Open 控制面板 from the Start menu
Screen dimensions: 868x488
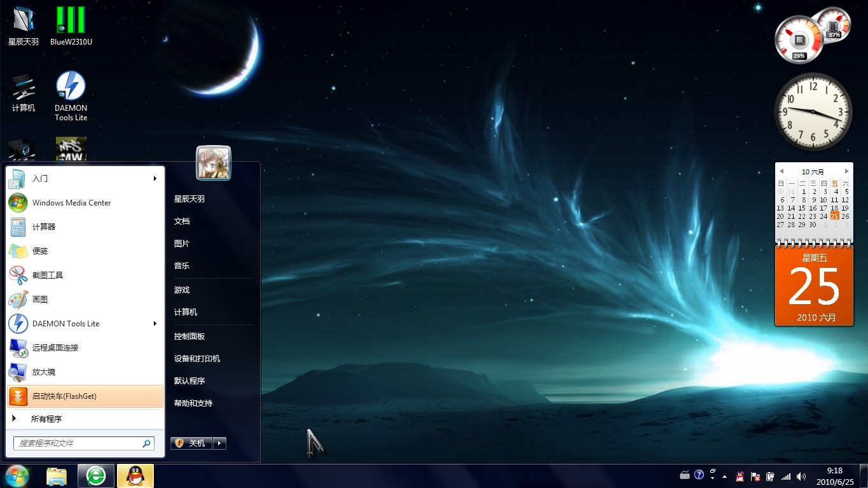(x=189, y=336)
